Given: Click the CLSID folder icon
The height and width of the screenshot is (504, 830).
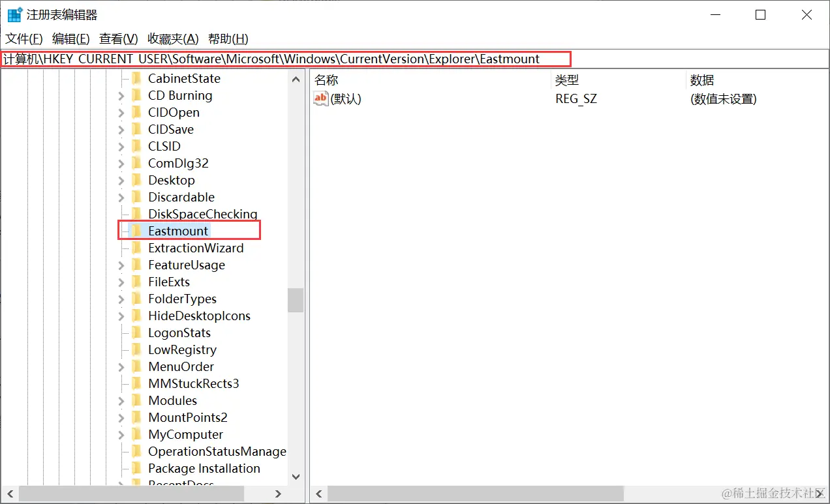Looking at the screenshot, I should (x=136, y=146).
